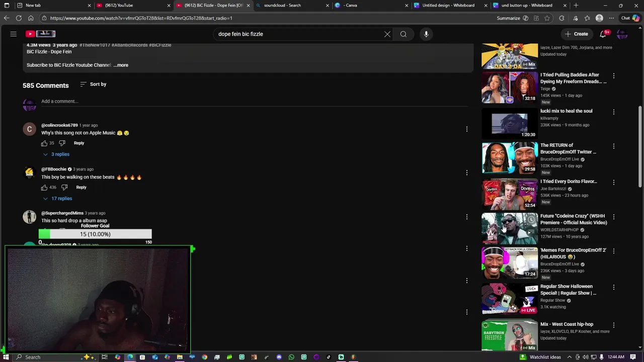Open 'I Tried Pulling Baddies' video thumbnail

(x=510, y=87)
